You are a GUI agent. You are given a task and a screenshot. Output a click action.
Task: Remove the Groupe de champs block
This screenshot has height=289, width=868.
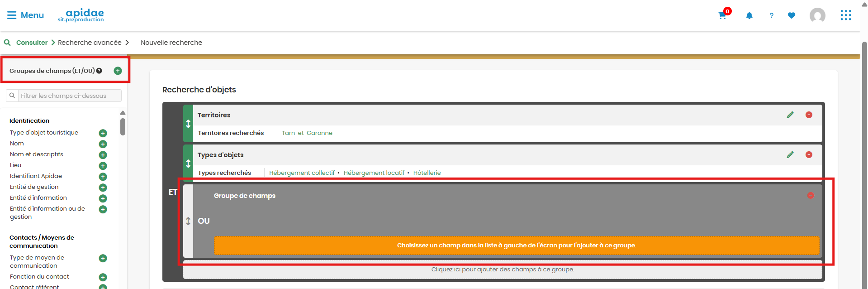[x=811, y=195]
